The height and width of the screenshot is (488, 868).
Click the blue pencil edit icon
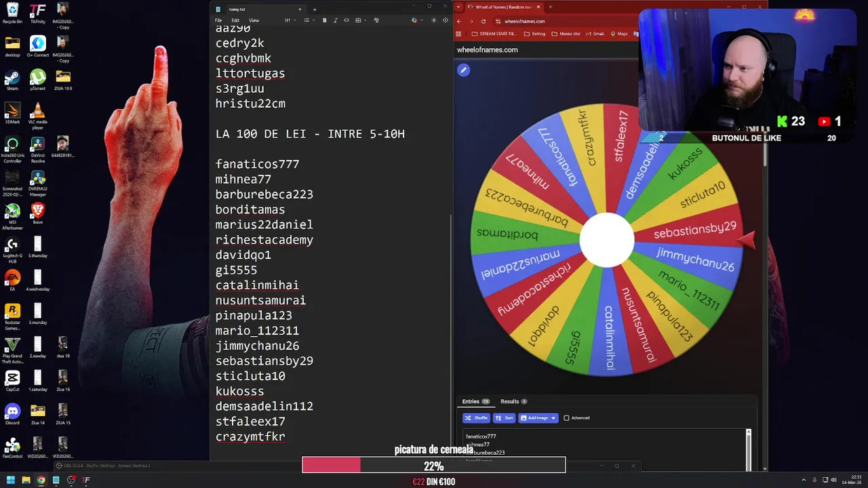(463, 70)
